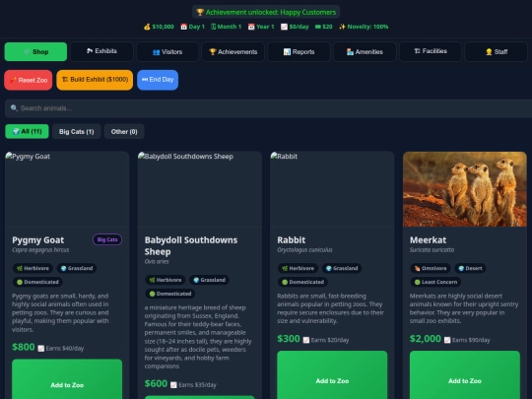The width and height of the screenshot is (532, 399).
Task: Click the Reset Zoo button
Action: pos(29,80)
